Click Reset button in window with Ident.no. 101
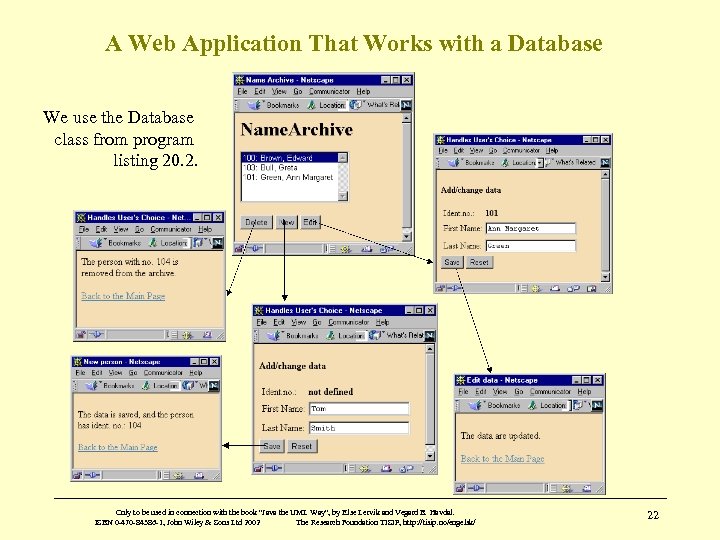720x540 pixels. point(479,262)
